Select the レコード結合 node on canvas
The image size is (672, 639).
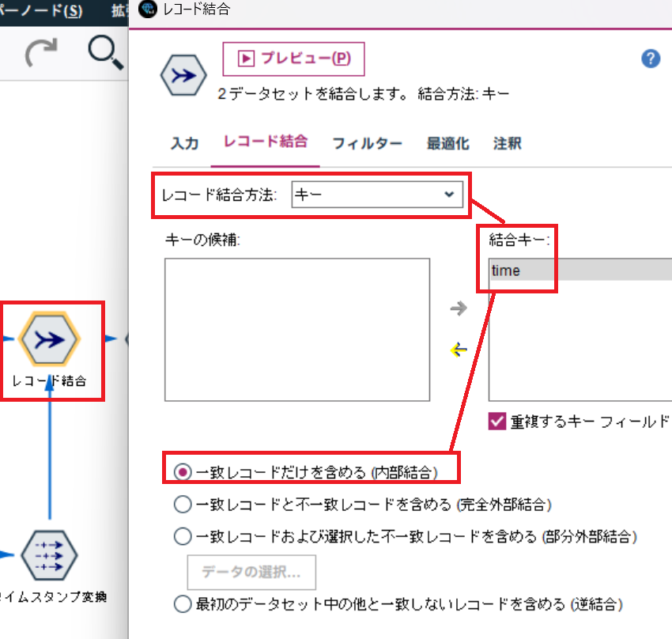[50, 339]
